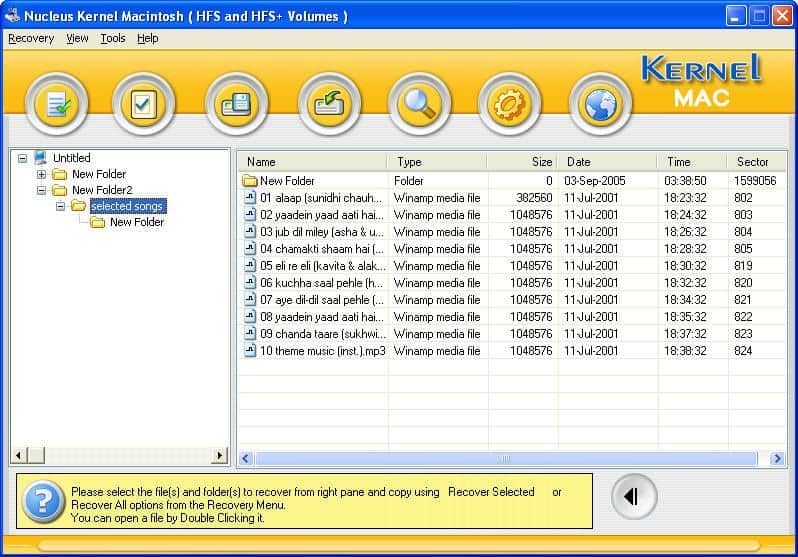Select file 04 chamakti shaam hai
The height and width of the screenshot is (557, 798).
511,249
